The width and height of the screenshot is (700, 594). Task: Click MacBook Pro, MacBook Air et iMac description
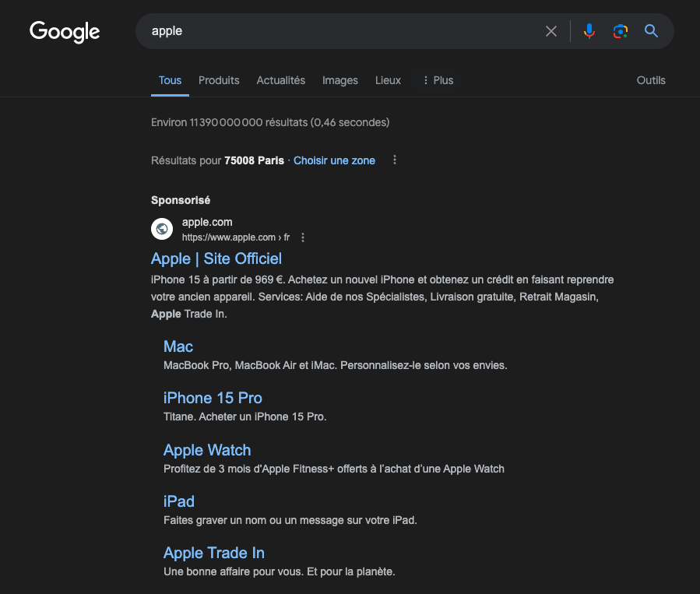pyautogui.click(x=336, y=365)
